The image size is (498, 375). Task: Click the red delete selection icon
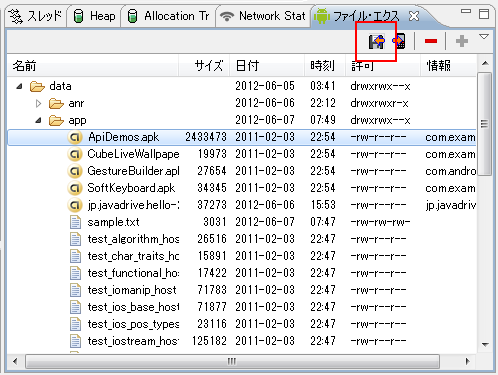(431, 41)
